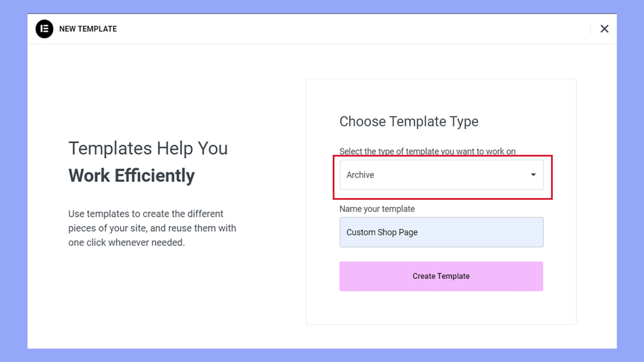This screenshot has width=644, height=362.
Task: Click 'Work Efficiently' headline text
Action: (x=131, y=176)
